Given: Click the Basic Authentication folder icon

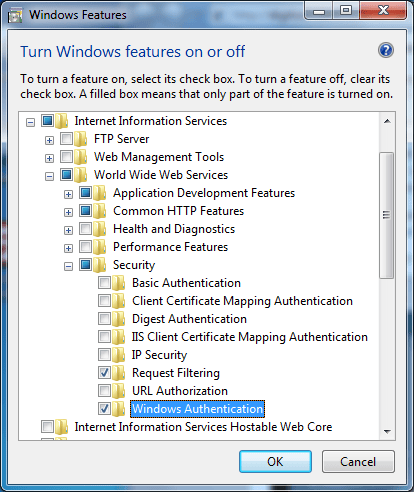Looking at the screenshot, I should tap(119, 283).
